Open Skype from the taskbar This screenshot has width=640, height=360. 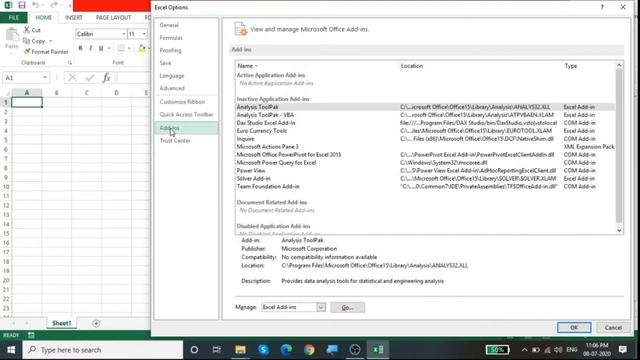pos(263,350)
